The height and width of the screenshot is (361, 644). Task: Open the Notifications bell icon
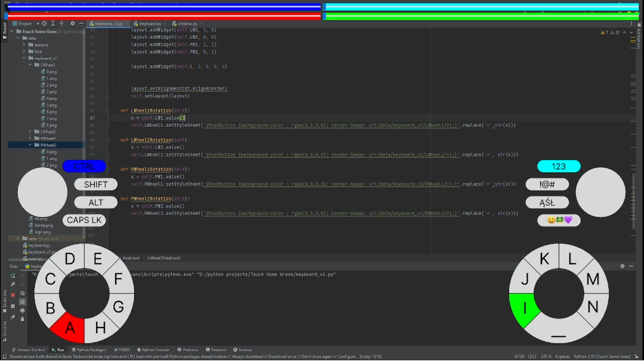[x=639, y=25]
